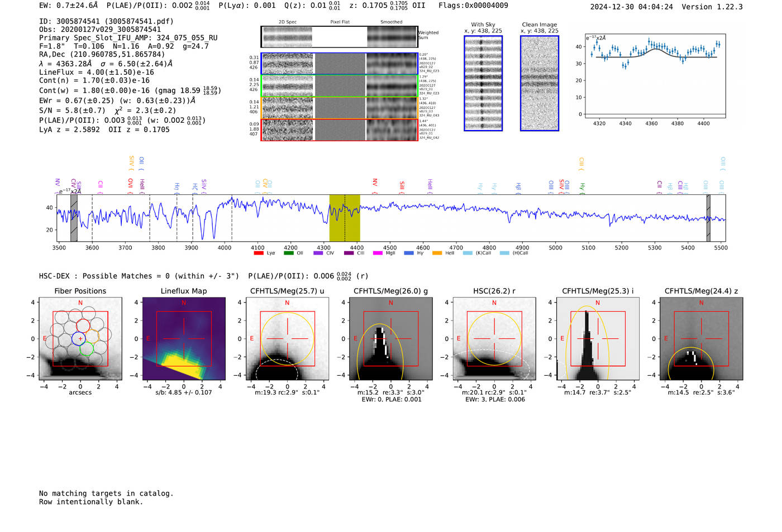Image resolution: width=782 pixels, height=532 pixels.
Task: Click the gray hatched band near 5460
Action: (708, 218)
